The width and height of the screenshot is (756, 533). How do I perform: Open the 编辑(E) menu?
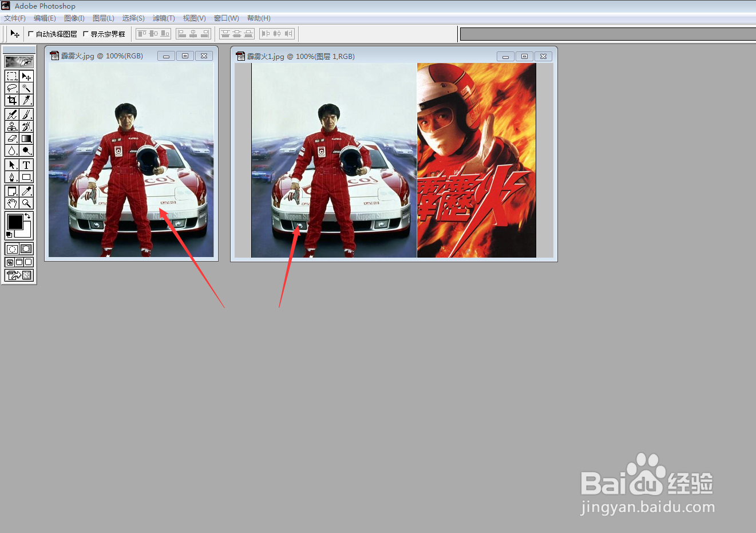[45, 18]
